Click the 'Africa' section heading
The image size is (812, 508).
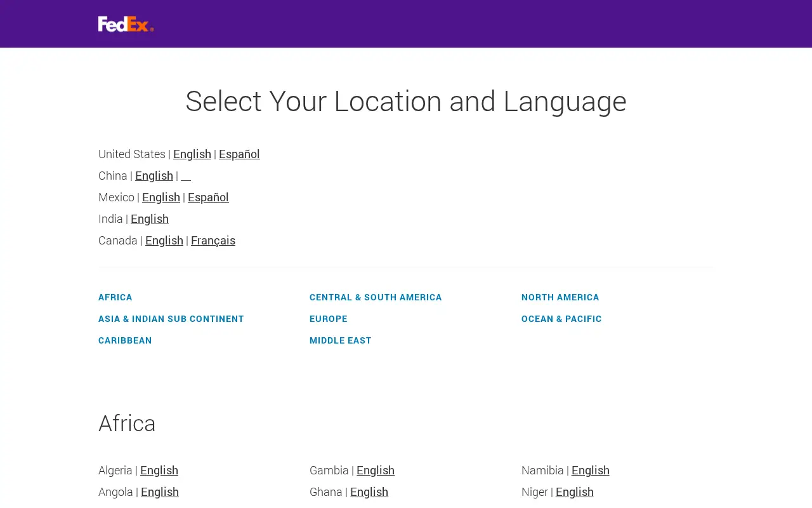(x=127, y=423)
